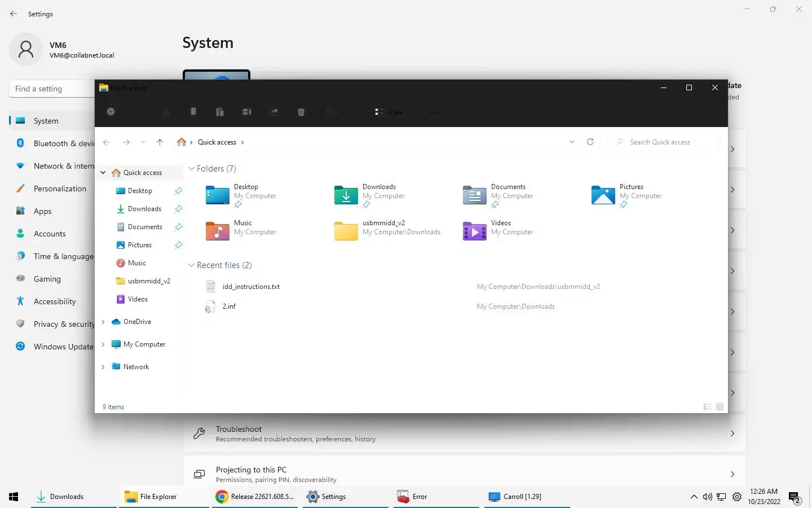
Task: Go back using Explorer's back arrow
Action: click(x=107, y=142)
